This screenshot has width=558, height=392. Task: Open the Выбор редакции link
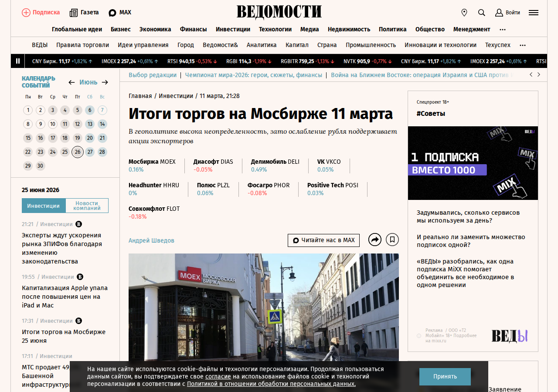click(x=153, y=75)
